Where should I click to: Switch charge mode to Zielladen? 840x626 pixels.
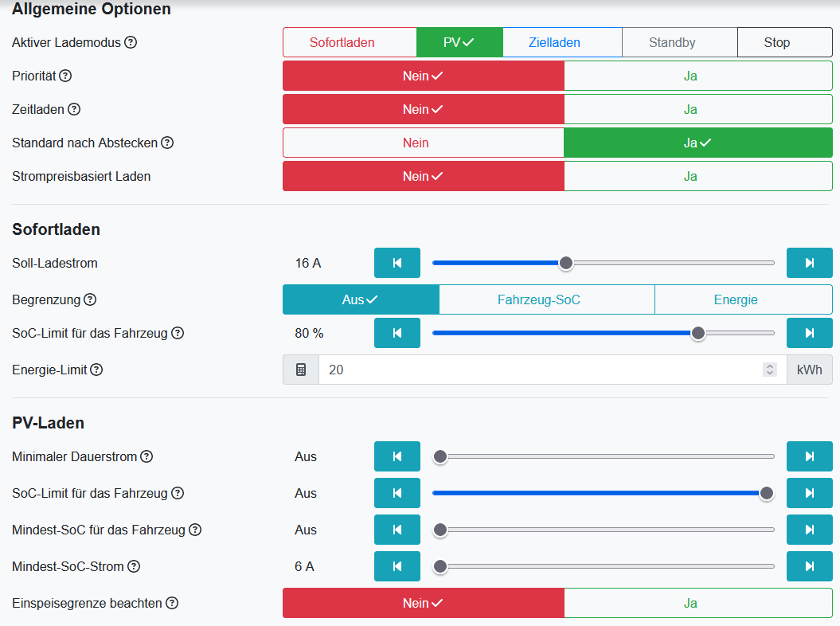562,42
